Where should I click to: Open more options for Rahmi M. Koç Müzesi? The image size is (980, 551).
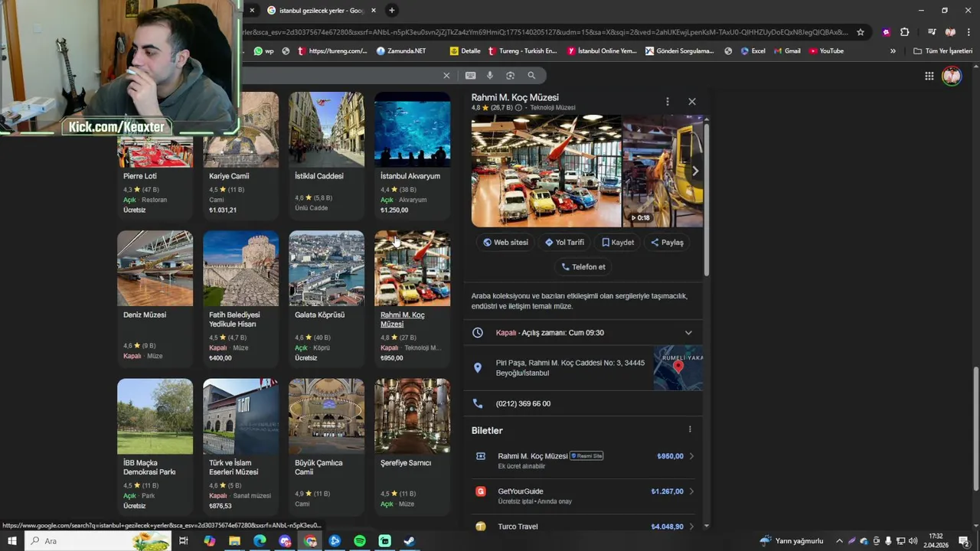[x=667, y=101]
